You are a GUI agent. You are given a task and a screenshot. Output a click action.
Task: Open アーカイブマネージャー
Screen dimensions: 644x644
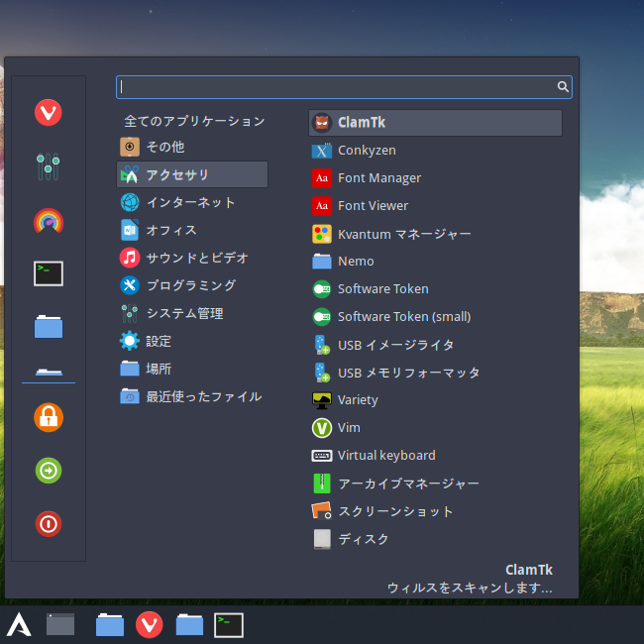[435, 483]
